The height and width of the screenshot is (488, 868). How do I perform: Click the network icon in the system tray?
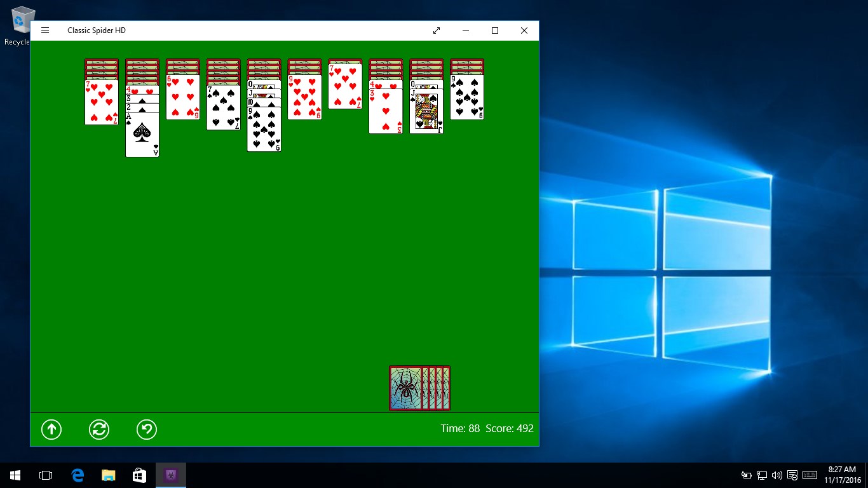pyautogui.click(x=762, y=475)
